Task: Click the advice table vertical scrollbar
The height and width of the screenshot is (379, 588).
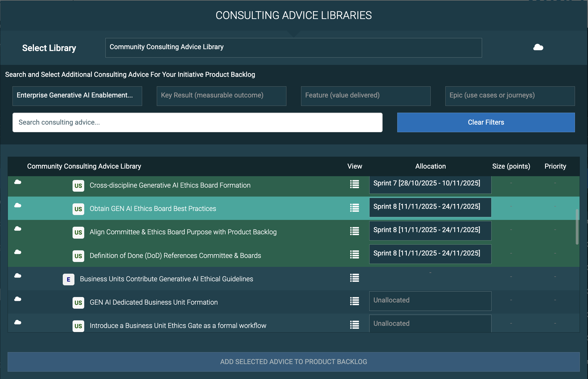Action: (577, 227)
